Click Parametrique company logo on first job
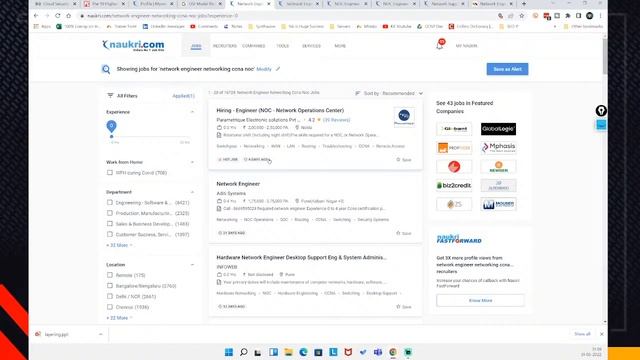Screen dimensions: 640x360 click(x=404, y=117)
